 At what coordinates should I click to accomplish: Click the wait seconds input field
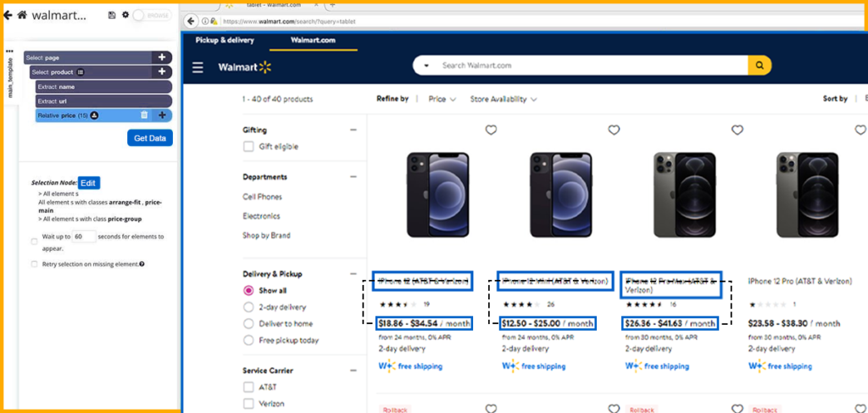click(84, 237)
